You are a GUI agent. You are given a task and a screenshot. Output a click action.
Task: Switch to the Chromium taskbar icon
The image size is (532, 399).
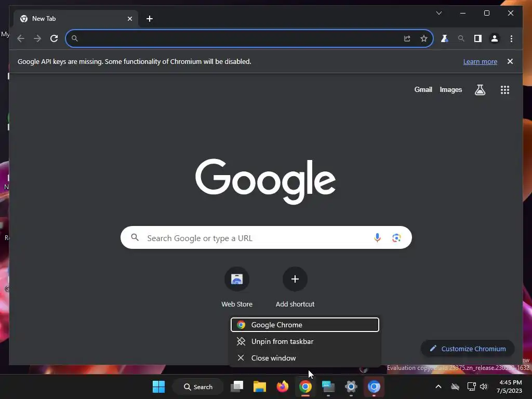point(374,387)
